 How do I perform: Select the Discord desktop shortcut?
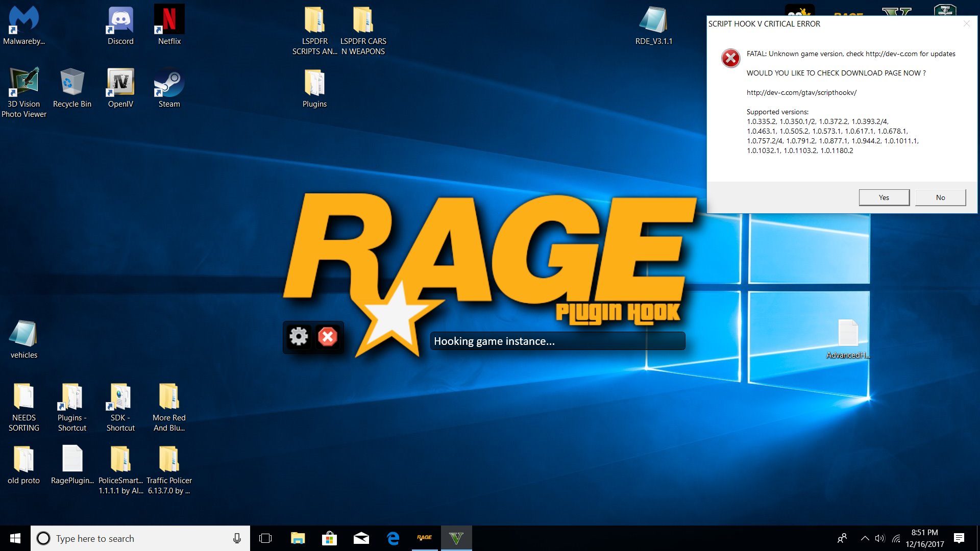click(x=120, y=20)
